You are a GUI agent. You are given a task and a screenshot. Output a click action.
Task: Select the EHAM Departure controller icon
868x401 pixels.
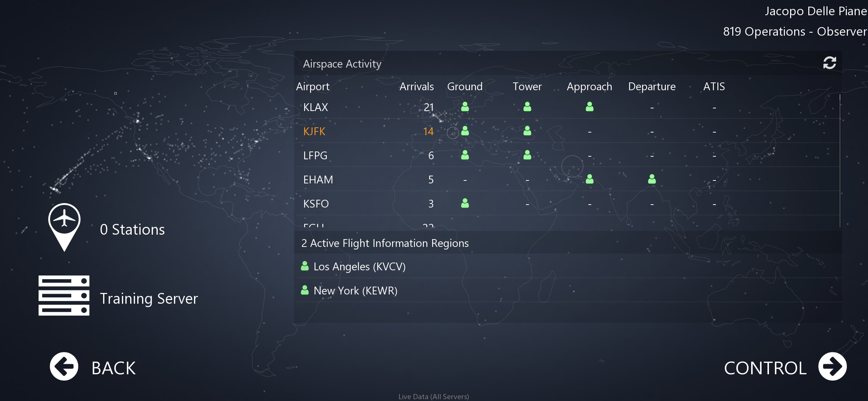[x=652, y=179]
